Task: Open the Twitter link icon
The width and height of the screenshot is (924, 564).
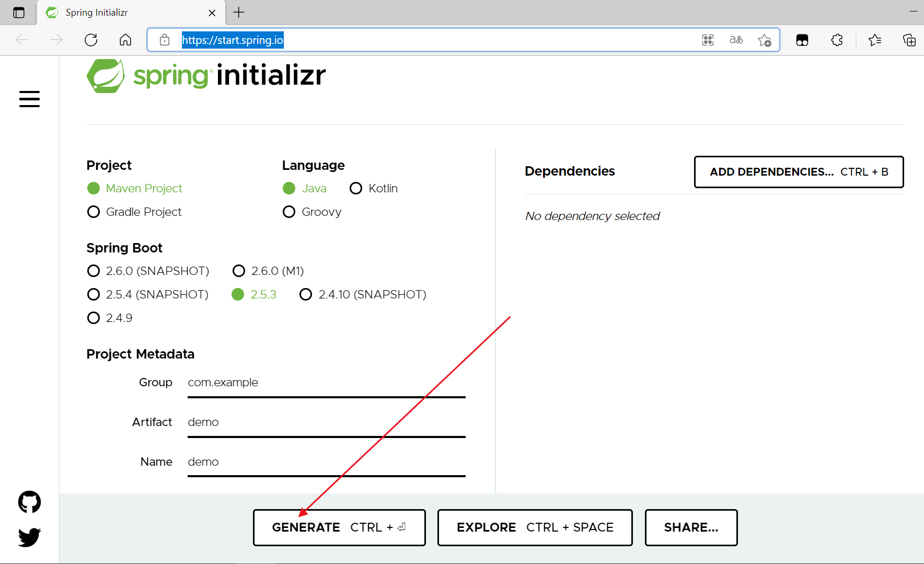Action: point(29,537)
